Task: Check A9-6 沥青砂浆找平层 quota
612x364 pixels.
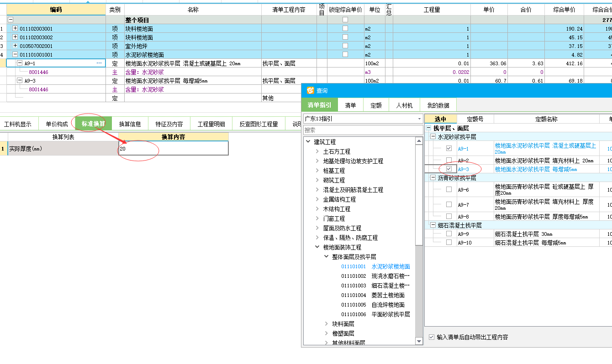Action: point(449,189)
